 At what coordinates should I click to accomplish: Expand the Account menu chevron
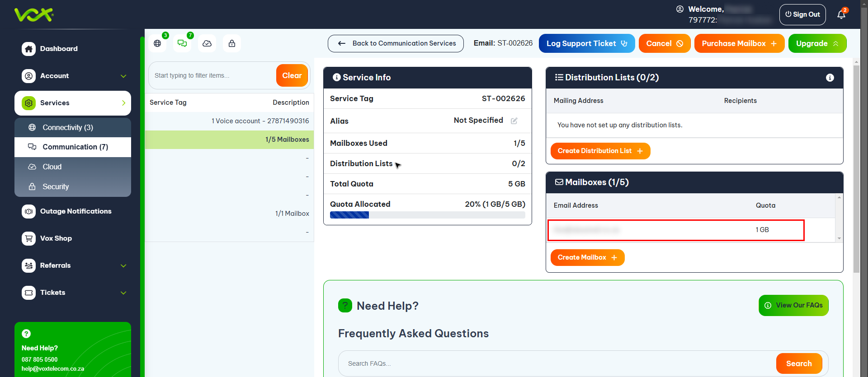[123, 76]
